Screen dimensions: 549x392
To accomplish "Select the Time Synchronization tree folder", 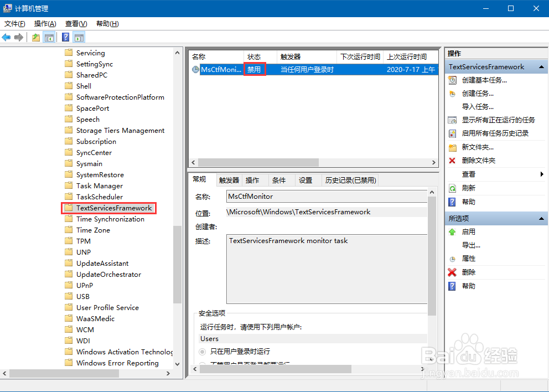I will click(110, 219).
